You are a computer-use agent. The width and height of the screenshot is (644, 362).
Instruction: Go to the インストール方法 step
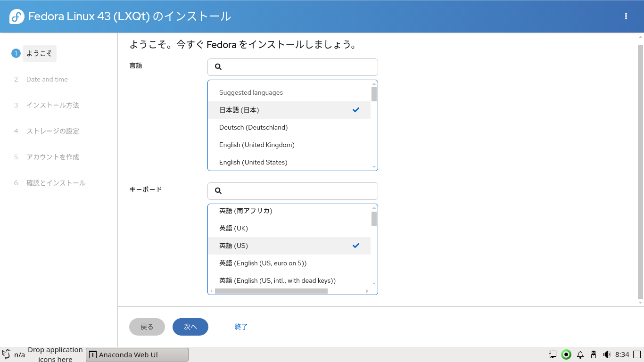53,105
